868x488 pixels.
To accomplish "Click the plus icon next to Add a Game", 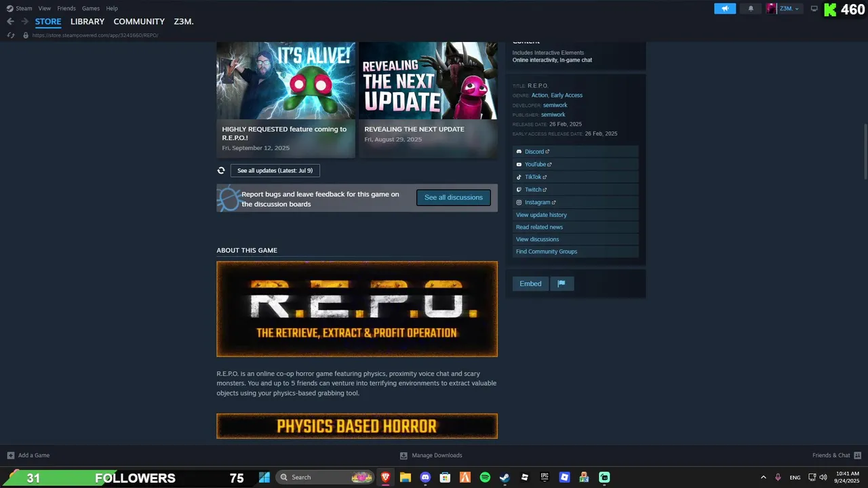I will (11, 455).
